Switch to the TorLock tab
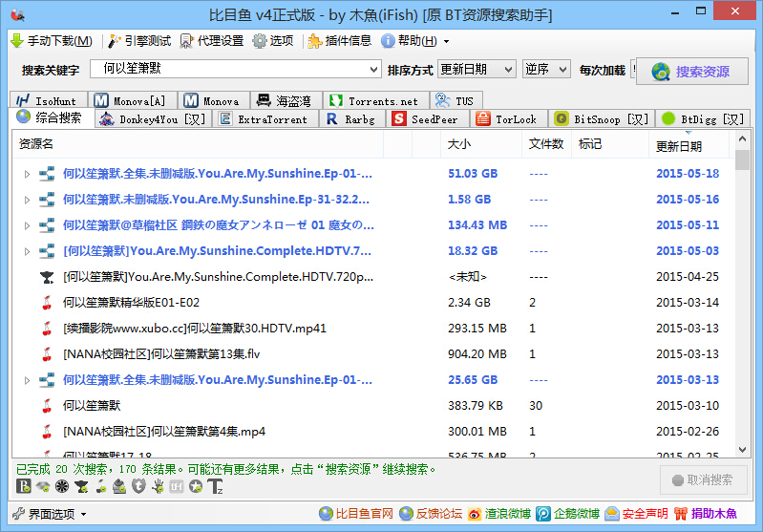This screenshot has height=532, width=763. [509, 119]
